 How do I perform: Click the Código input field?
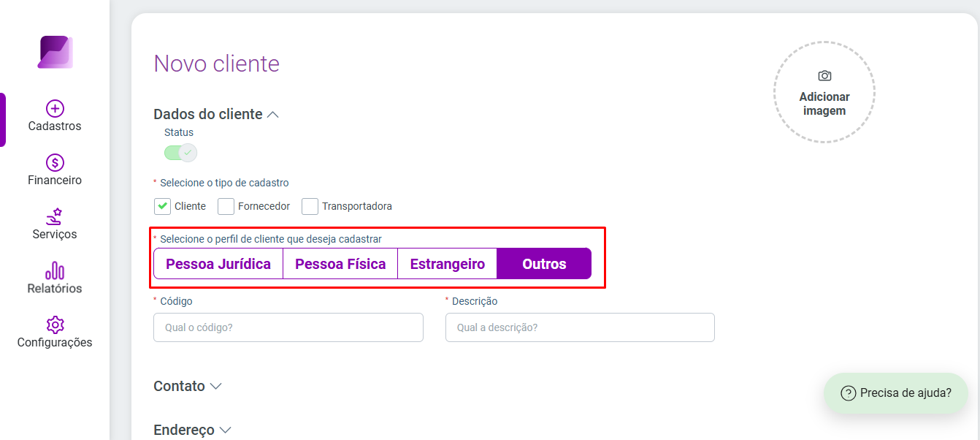tap(288, 327)
